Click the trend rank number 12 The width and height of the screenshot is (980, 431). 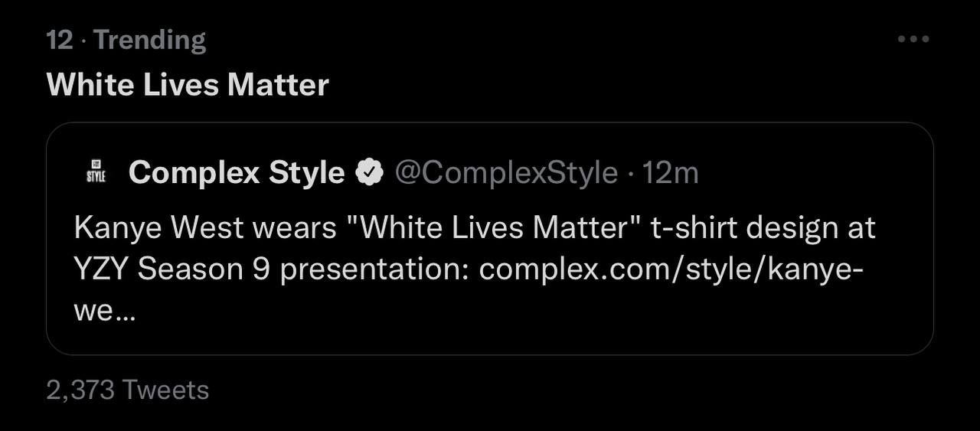(x=59, y=40)
